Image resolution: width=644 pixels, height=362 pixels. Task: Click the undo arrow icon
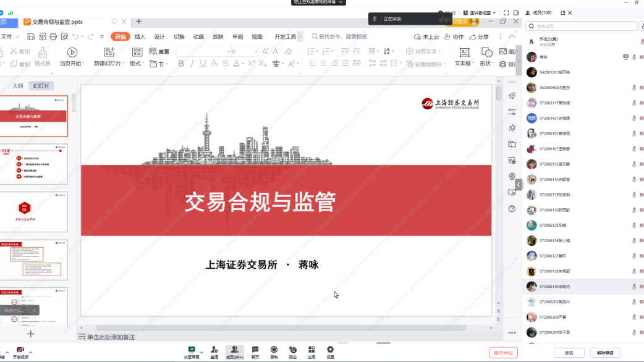click(75, 36)
